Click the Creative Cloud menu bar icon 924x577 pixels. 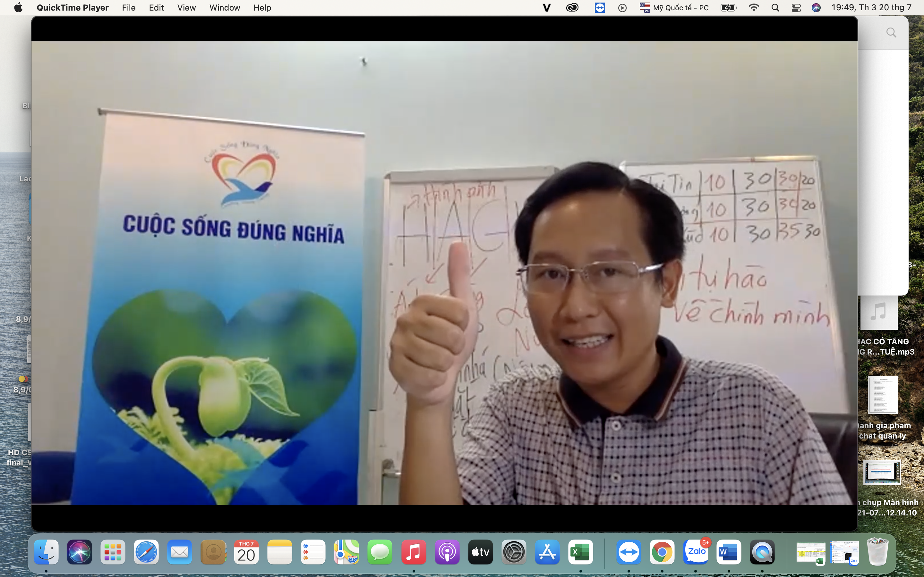click(572, 8)
